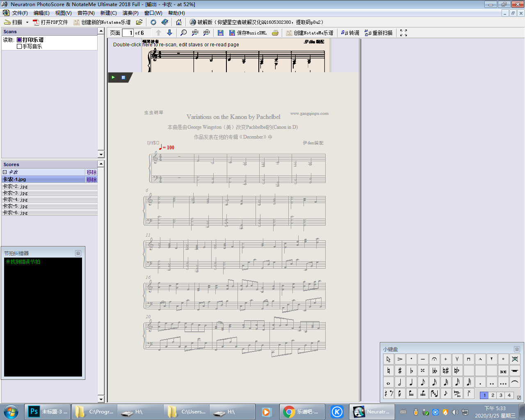The image size is (525, 420).
Task: Go to next page with blue down arrow
Action: (169, 33)
